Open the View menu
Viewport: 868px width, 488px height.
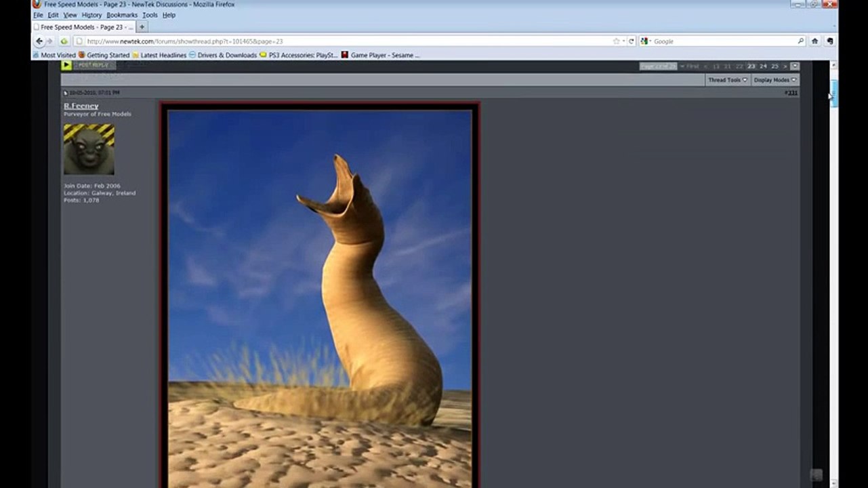pos(70,15)
